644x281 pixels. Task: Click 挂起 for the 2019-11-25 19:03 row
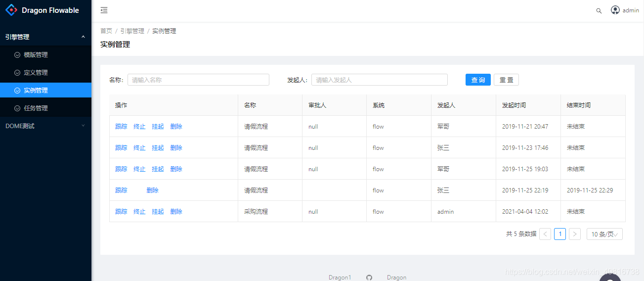click(x=158, y=169)
